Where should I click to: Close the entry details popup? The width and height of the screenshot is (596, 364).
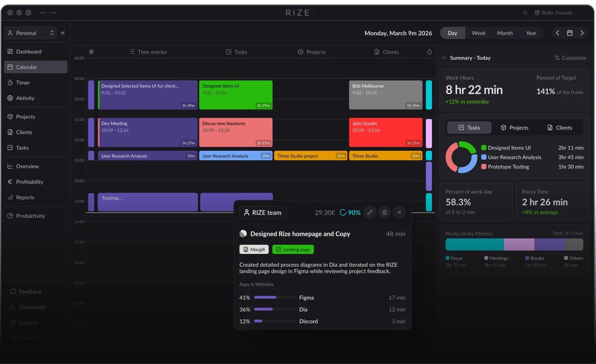pos(399,212)
